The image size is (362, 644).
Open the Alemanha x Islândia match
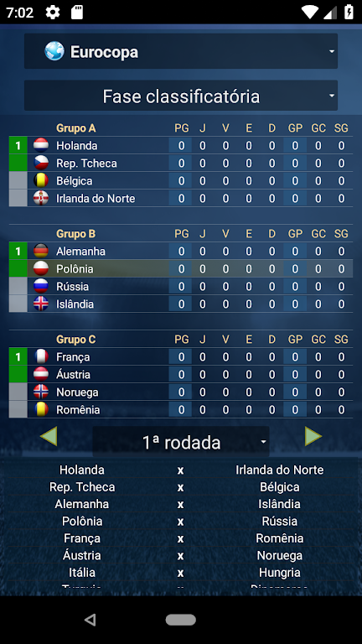[x=181, y=504]
